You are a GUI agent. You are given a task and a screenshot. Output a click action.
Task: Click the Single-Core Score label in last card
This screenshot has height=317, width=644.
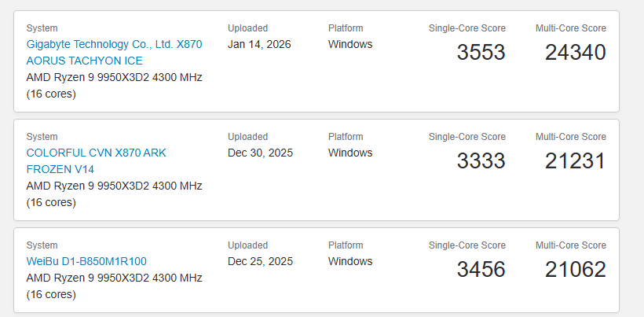pos(467,245)
